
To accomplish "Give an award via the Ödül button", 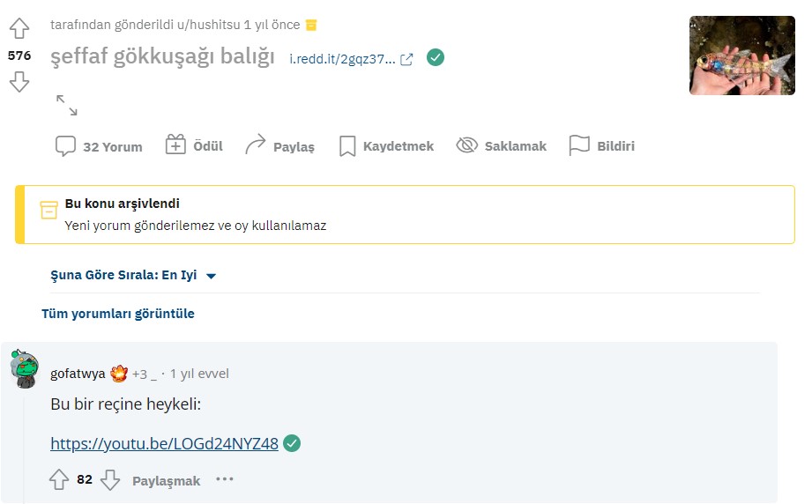I will (194, 146).
